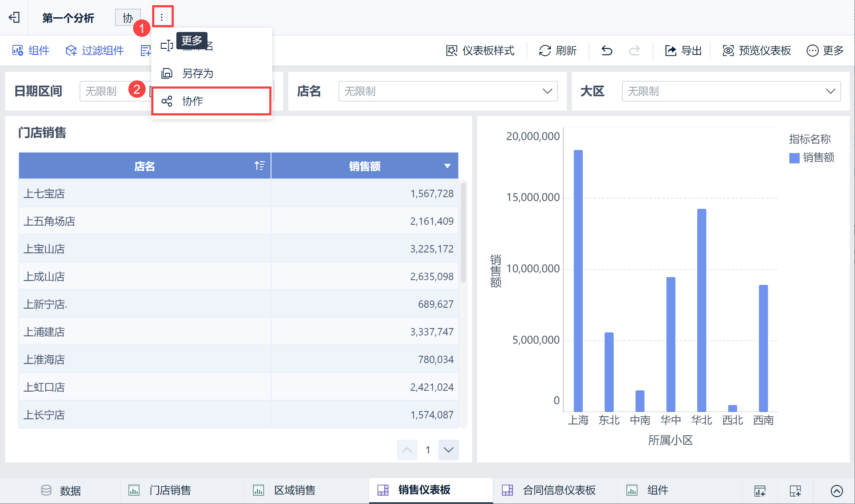Click the 预览仪表板 preview button
The image size is (855, 504).
tap(756, 51)
